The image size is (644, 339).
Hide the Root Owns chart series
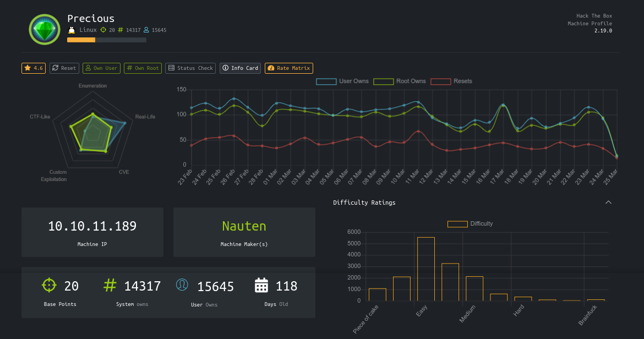pyautogui.click(x=400, y=81)
